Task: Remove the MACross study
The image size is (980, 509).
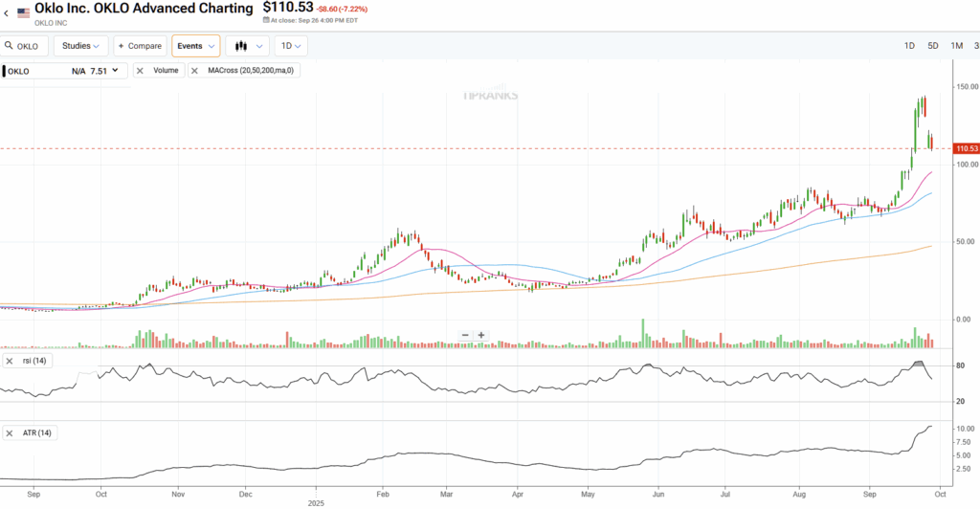Action: (x=194, y=71)
